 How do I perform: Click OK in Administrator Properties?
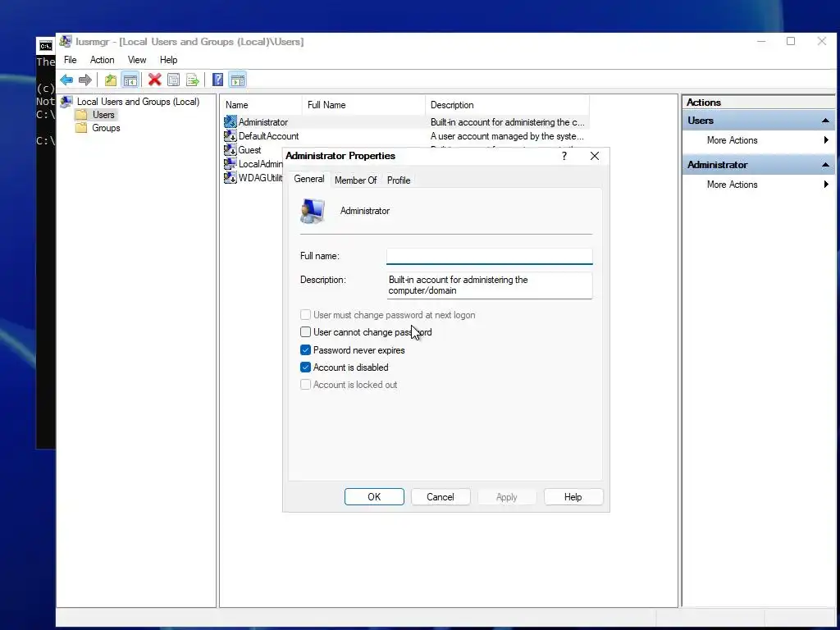click(x=374, y=496)
